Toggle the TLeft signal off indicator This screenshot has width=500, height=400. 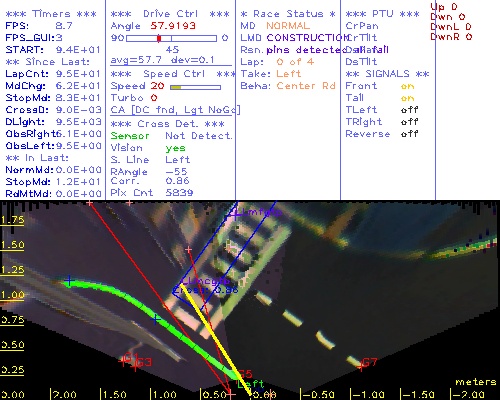[x=410, y=110]
